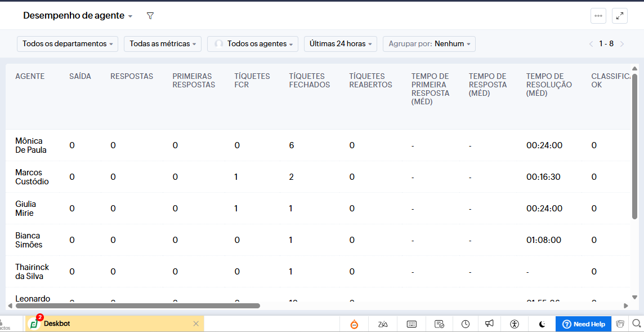Screen dimensions: 644x332
Task: Click the clock history icon
Action: click(466, 324)
